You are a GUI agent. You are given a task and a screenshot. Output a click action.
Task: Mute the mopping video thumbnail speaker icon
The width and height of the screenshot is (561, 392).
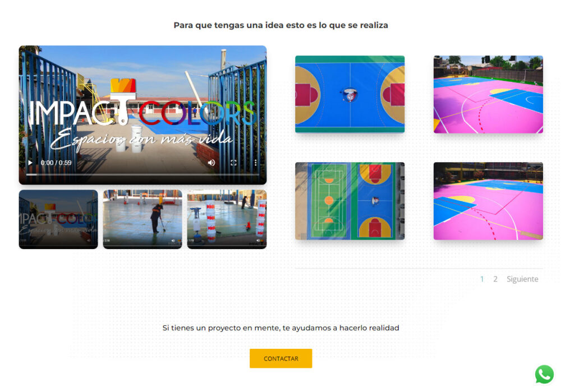(x=173, y=241)
